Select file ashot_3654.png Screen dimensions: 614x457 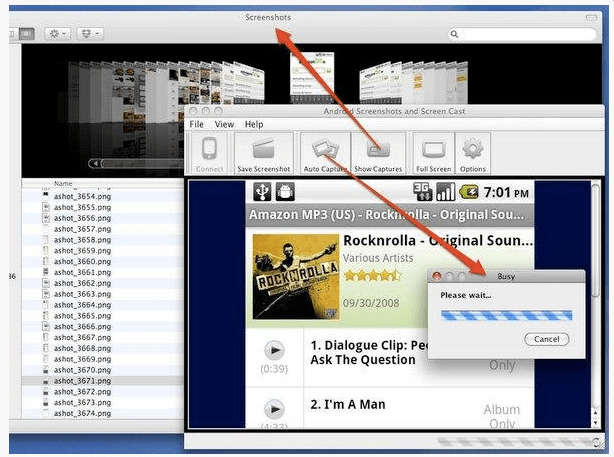pyautogui.click(x=82, y=196)
